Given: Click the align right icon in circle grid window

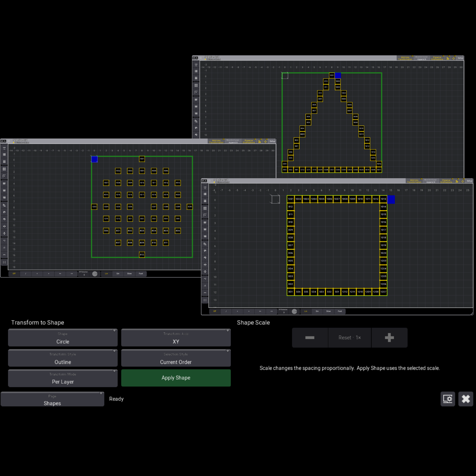Looking at the screenshot, I should click(4, 197).
